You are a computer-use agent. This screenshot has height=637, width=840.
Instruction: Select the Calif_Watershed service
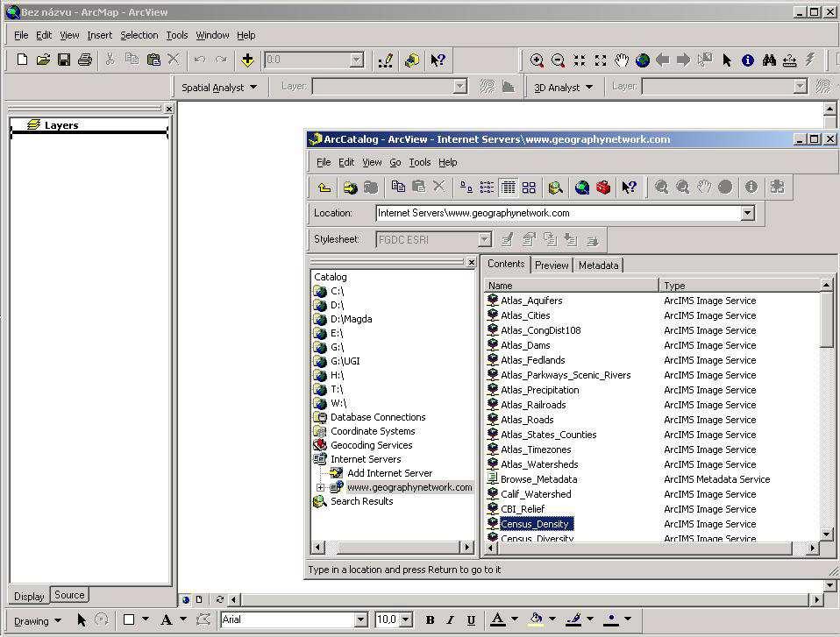tap(536, 494)
